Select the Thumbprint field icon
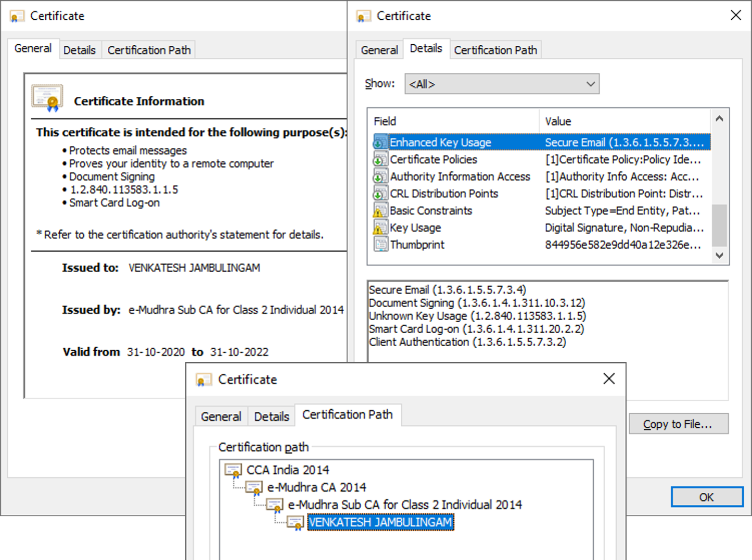 (x=380, y=245)
